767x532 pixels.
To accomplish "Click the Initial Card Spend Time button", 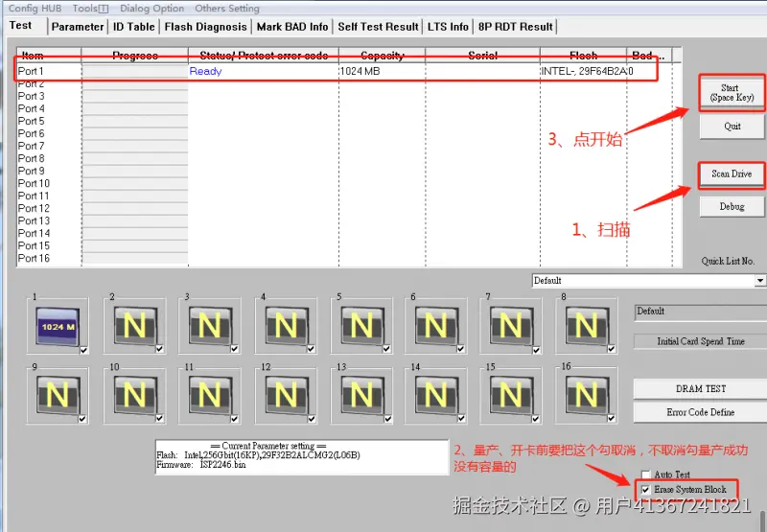I will [701, 341].
